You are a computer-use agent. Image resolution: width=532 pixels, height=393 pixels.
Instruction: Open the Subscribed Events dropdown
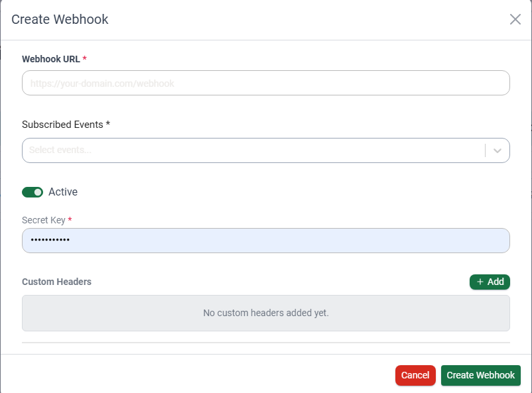point(265,150)
